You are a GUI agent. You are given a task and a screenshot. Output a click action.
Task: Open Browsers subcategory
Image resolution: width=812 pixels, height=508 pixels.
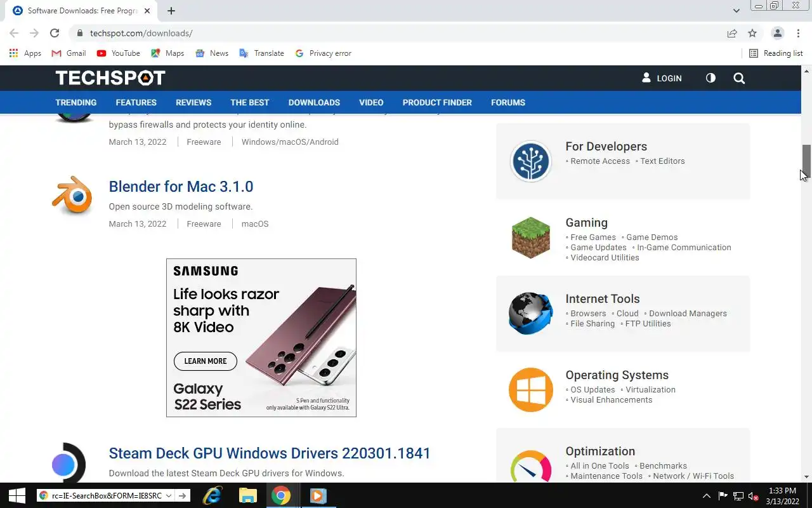tap(588, 314)
